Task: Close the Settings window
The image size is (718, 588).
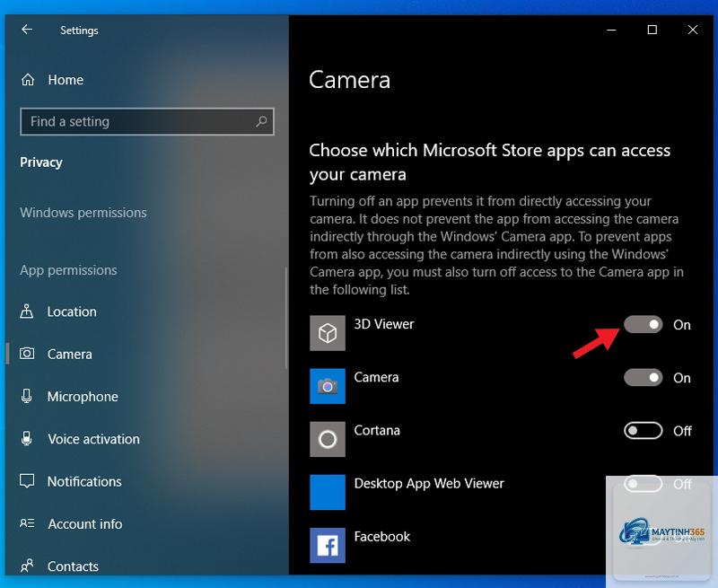Action: click(692, 30)
